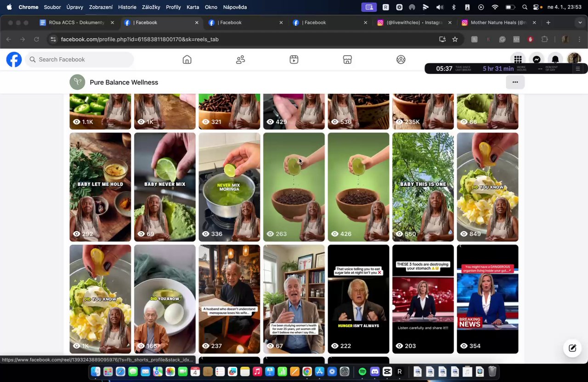588x382 pixels.
Task: Open the Apple menu
Action: click(9, 7)
